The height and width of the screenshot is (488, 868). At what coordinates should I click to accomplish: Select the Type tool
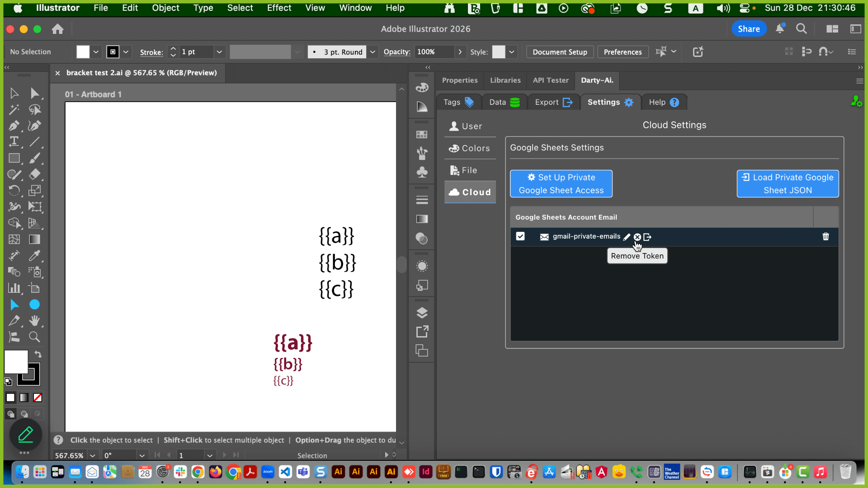tap(14, 142)
